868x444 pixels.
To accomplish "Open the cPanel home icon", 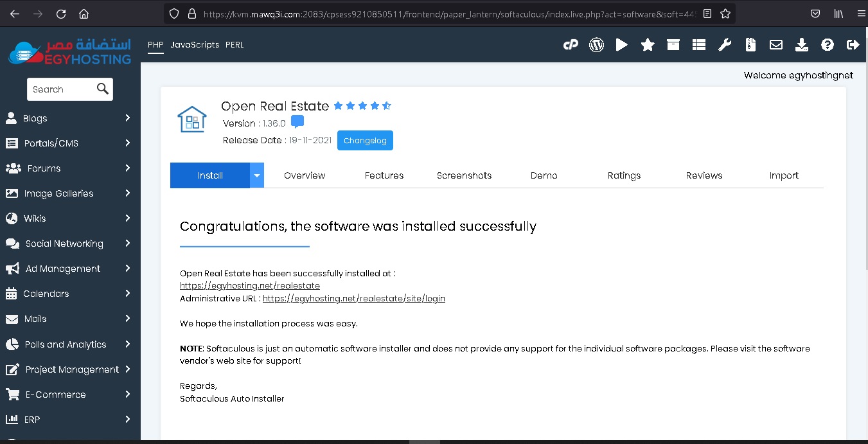I will 571,45.
